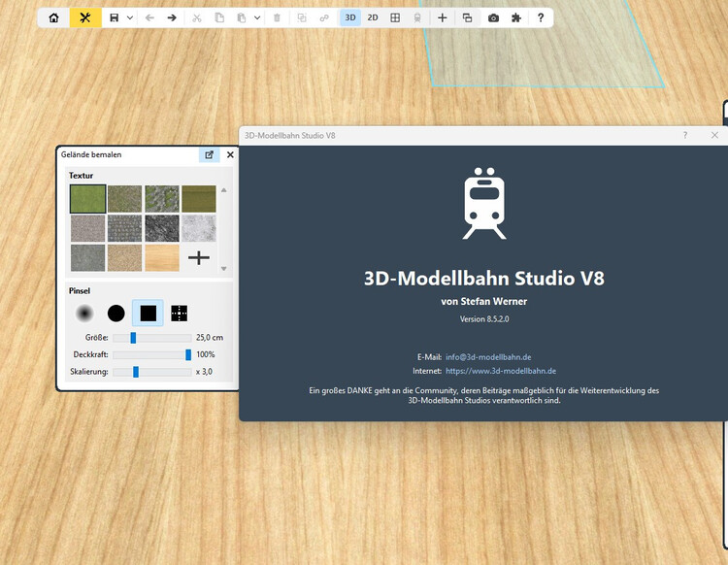Delete with the trash can icon
The width and height of the screenshot is (728, 565).
[x=277, y=18]
